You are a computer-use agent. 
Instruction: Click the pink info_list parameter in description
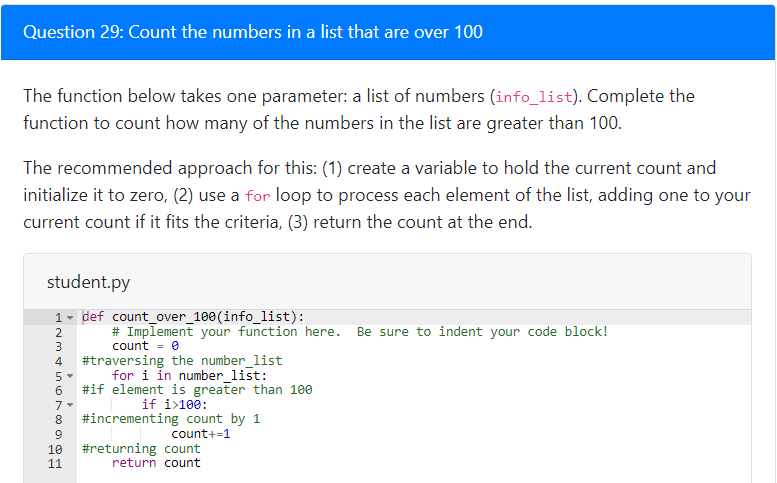(534, 97)
